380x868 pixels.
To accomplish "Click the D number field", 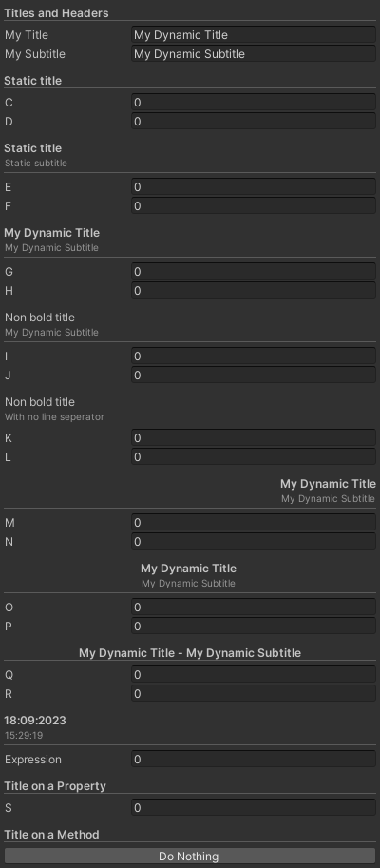I will (254, 122).
